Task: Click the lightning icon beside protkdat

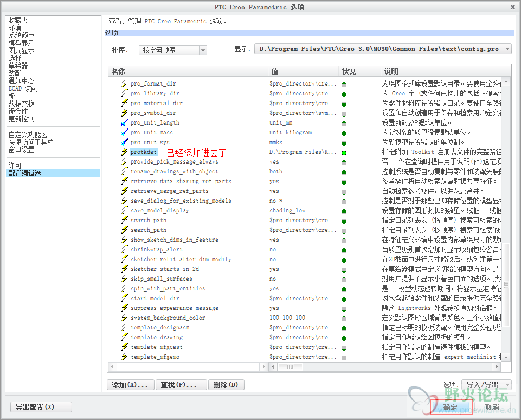Action: (x=125, y=152)
